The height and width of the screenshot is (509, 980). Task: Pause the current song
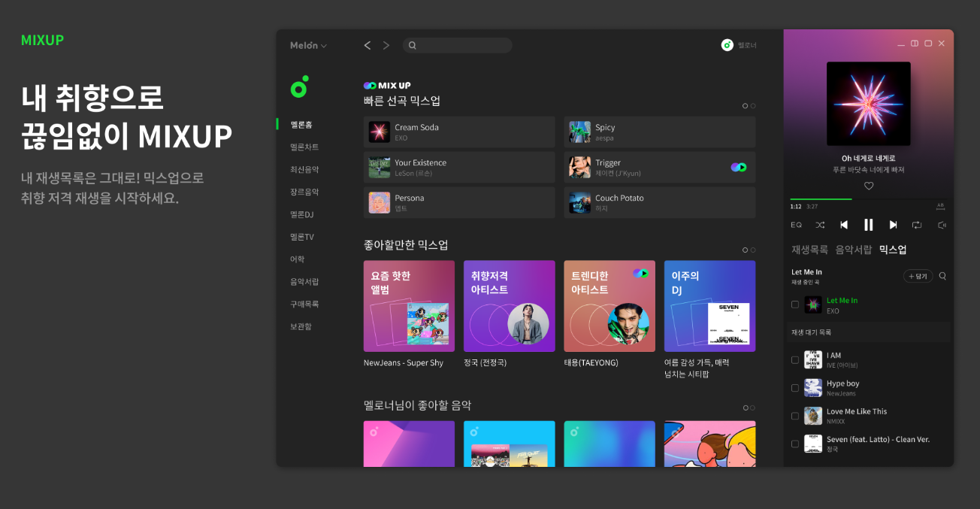[869, 225]
